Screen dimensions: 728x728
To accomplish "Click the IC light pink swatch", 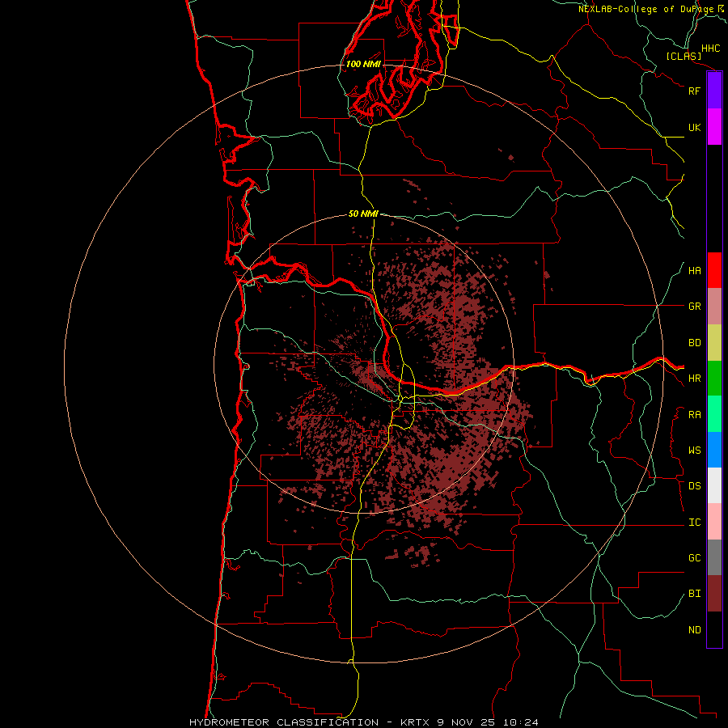I will click(714, 522).
